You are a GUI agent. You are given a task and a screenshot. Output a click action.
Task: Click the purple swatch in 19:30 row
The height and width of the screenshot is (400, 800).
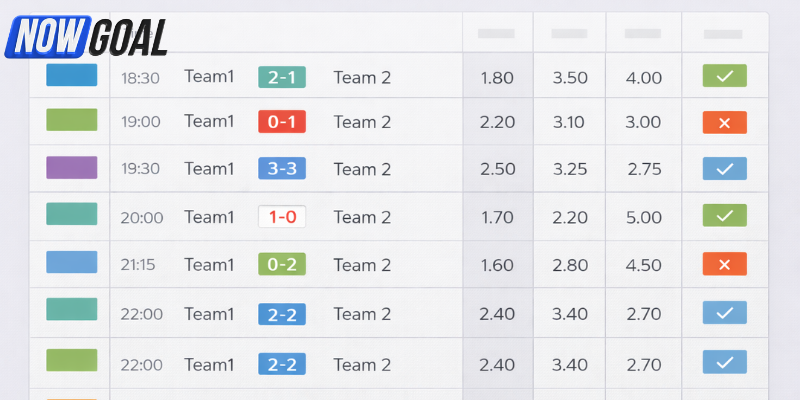(72, 168)
